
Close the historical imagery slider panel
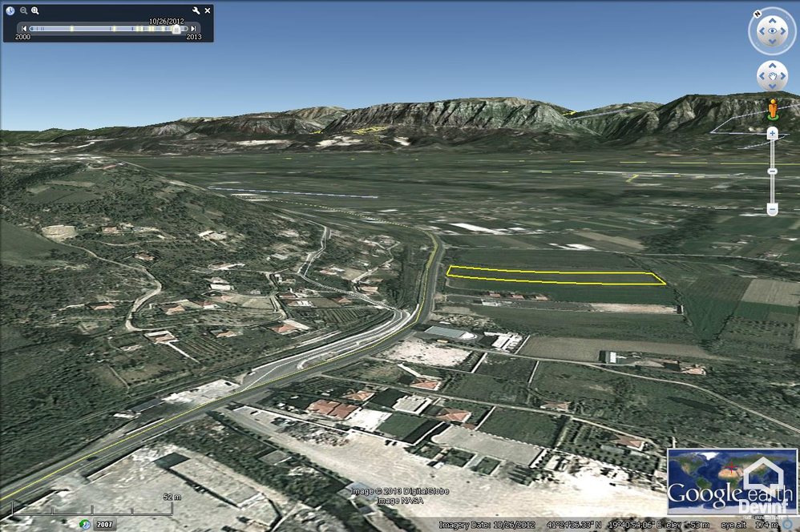click(x=208, y=10)
